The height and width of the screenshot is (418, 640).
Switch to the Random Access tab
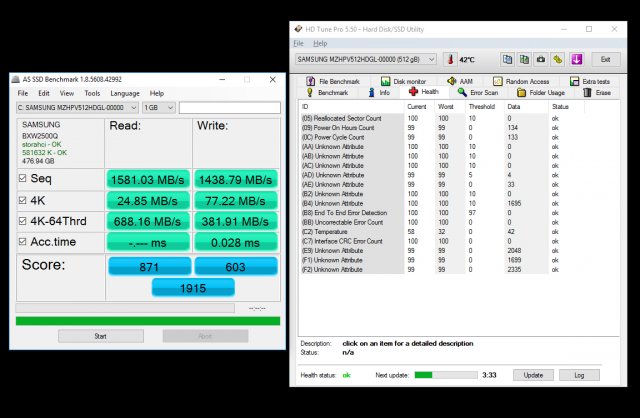[x=521, y=81]
